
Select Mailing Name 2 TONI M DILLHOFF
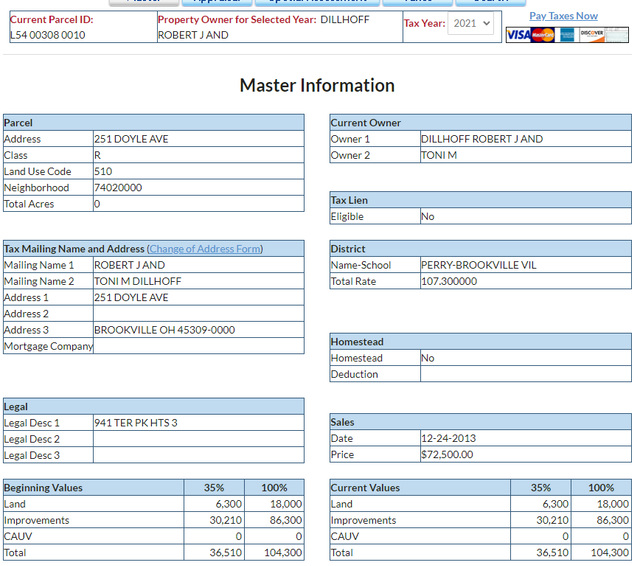138,282
